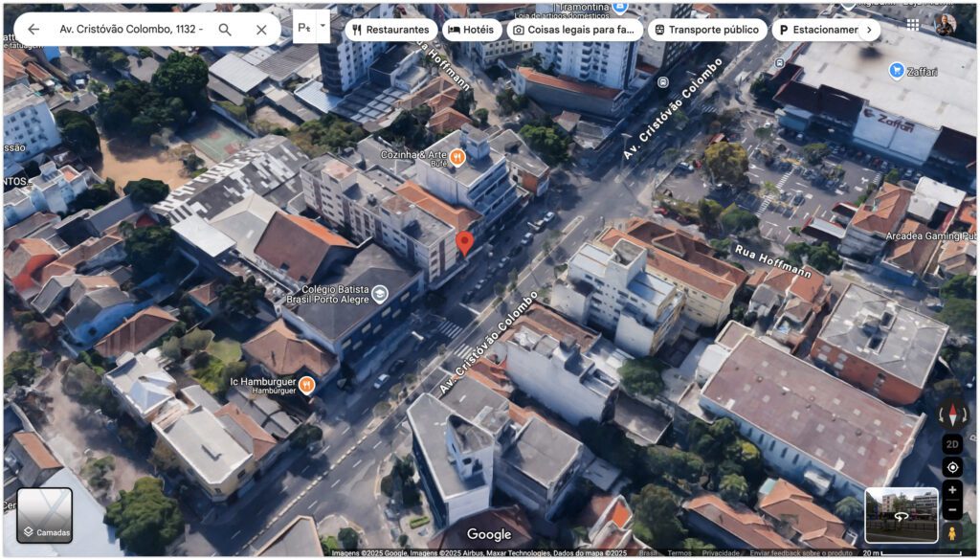Screen dimensions: 980x560
Task: Select the Hotéis category chip
Action: click(x=470, y=30)
